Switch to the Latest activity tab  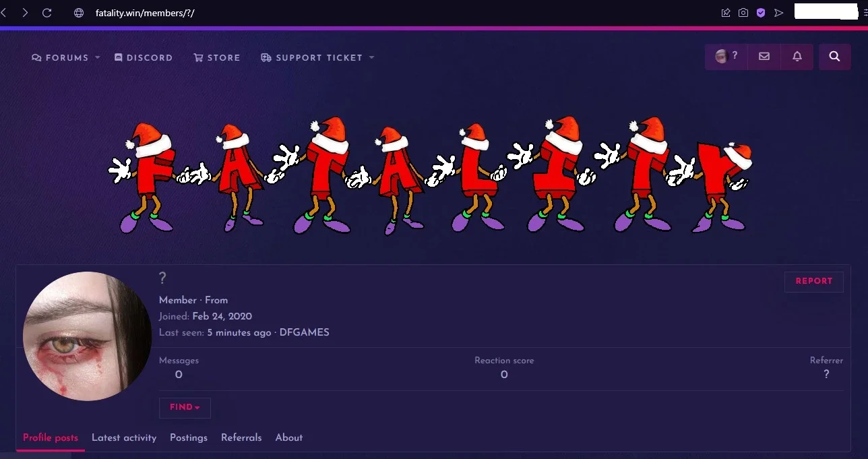[124, 437]
